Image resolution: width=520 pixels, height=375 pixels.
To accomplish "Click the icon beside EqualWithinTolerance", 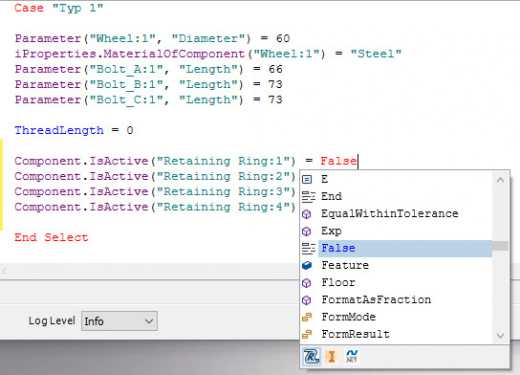I will (x=306, y=214).
